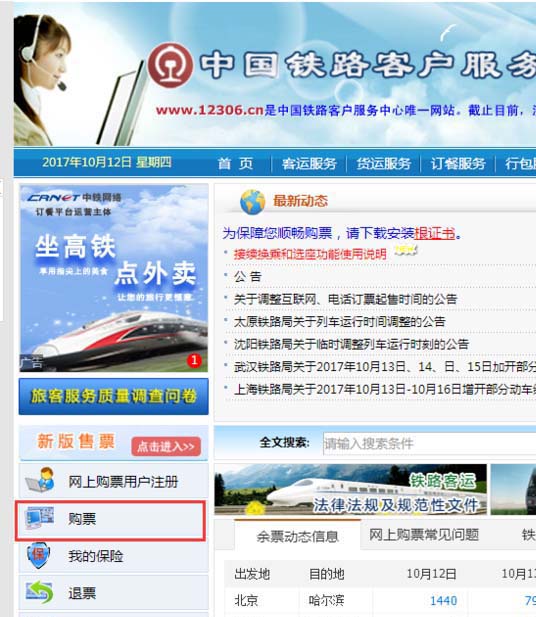Click the globe icon beside 最新动态
536x617 pixels.
click(253, 201)
